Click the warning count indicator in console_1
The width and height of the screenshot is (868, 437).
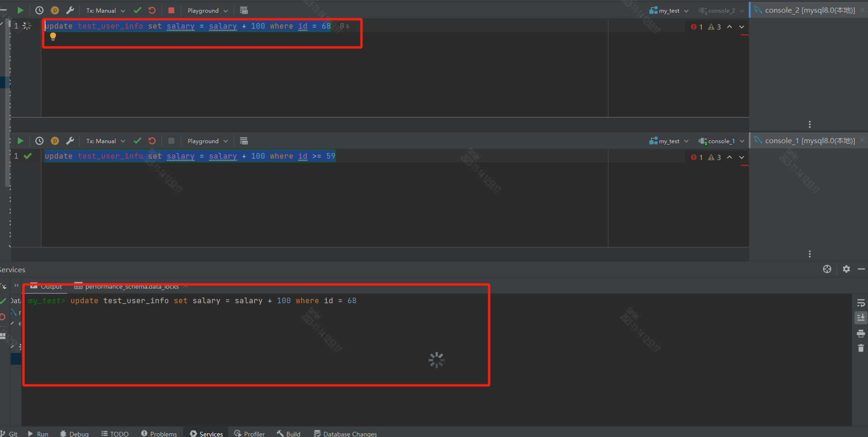(x=714, y=157)
